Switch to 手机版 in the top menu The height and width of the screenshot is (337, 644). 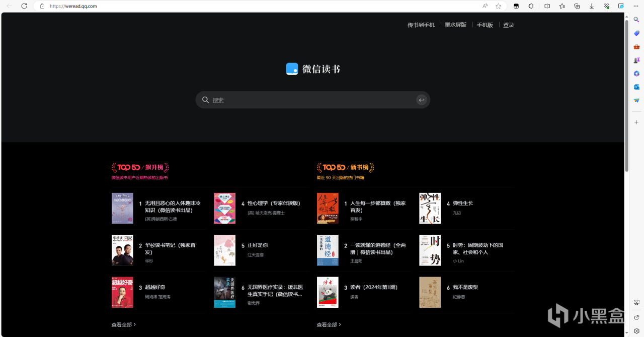click(x=485, y=25)
